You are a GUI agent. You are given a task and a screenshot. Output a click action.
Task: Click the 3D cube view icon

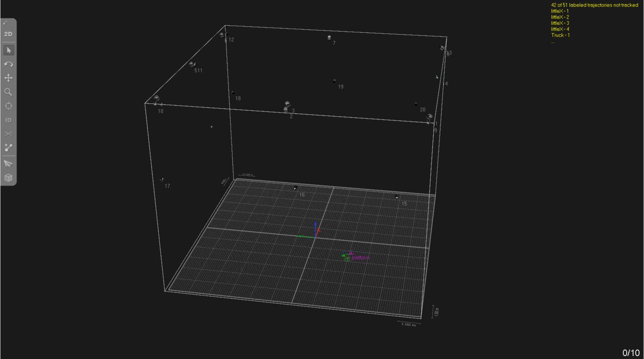(8, 177)
